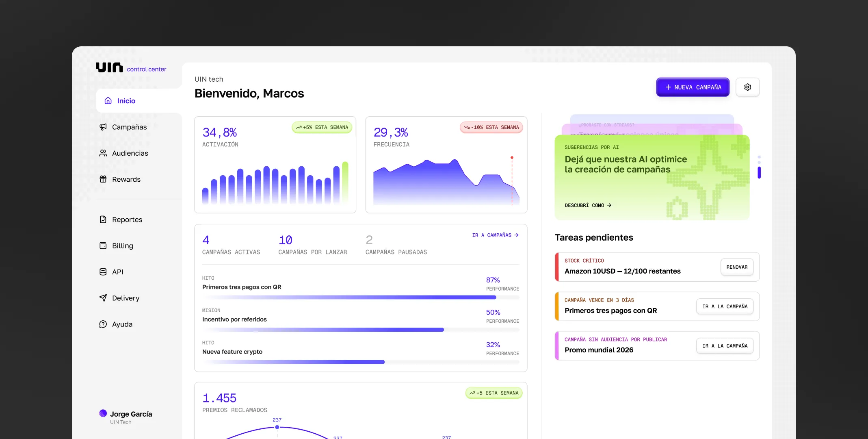The width and height of the screenshot is (868, 439).
Task: Open settings with the gear icon
Action: [x=747, y=87]
